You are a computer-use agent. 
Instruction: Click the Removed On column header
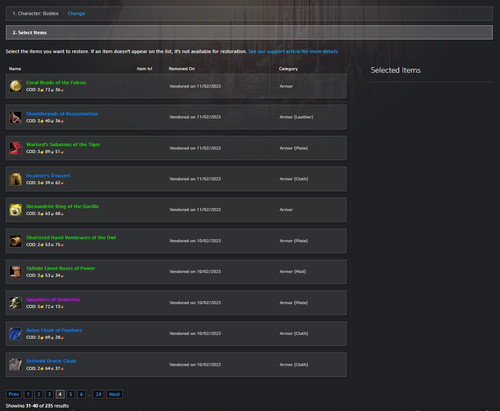(x=182, y=69)
